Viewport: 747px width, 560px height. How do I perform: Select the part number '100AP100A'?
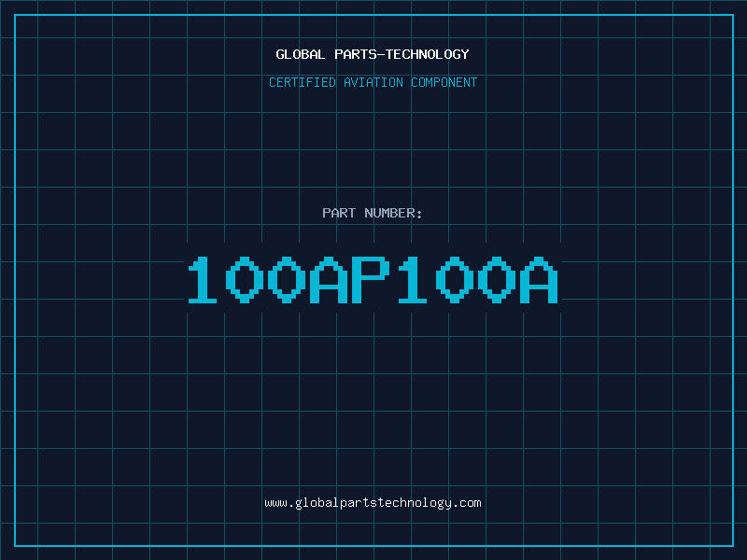coord(373,279)
